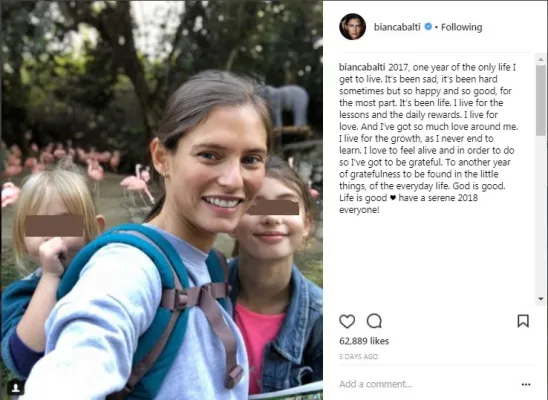Toggle the Following status button
Screen dimensions: 548x400
[x=461, y=27]
